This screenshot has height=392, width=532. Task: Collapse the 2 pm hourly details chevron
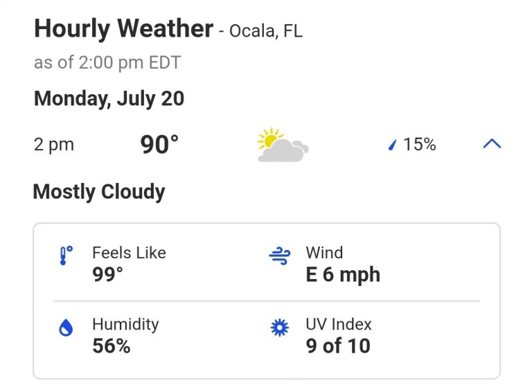491,144
